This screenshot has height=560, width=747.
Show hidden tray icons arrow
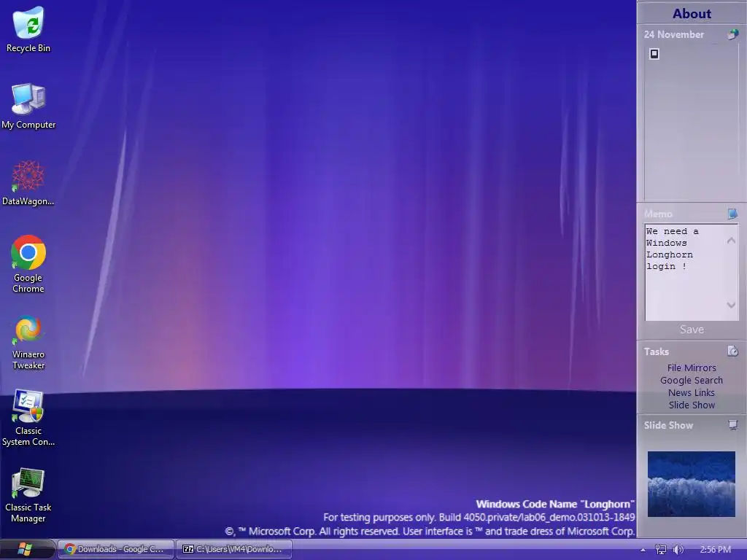point(643,550)
